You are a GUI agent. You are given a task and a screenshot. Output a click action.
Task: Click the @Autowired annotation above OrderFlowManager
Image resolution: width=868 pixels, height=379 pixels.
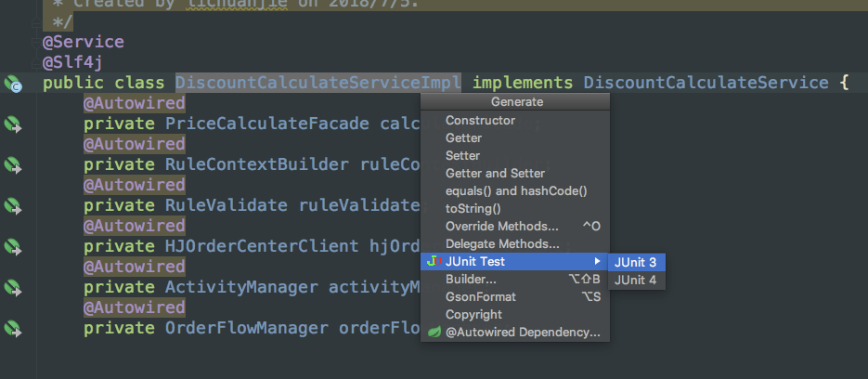pos(135,307)
